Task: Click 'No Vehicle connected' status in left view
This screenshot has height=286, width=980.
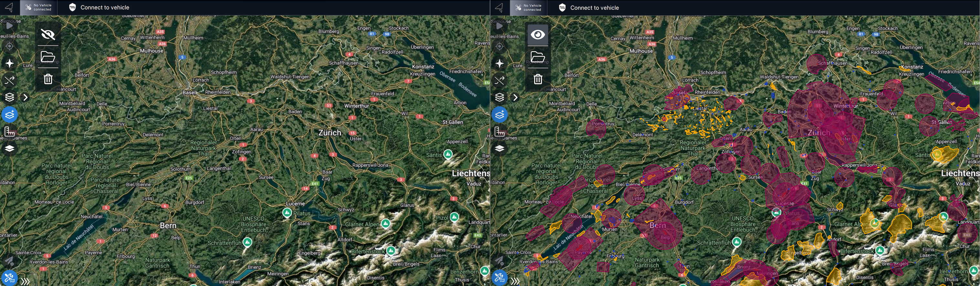Action: tap(38, 8)
